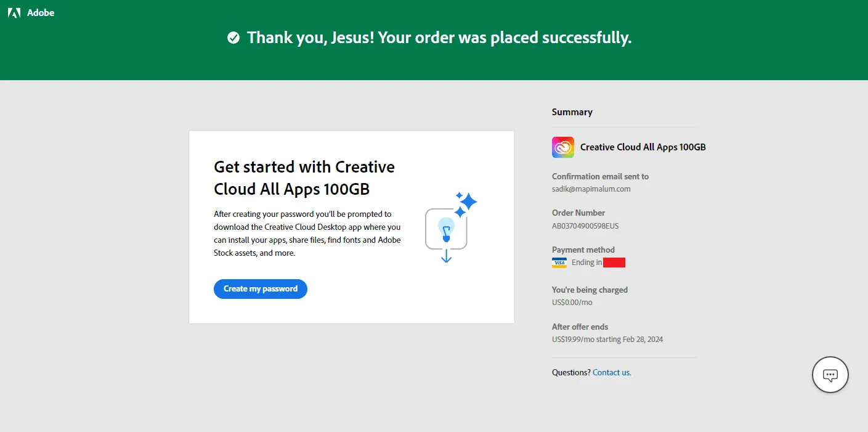Click the Create my password button
This screenshot has height=432, width=868.
[x=261, y=289]
